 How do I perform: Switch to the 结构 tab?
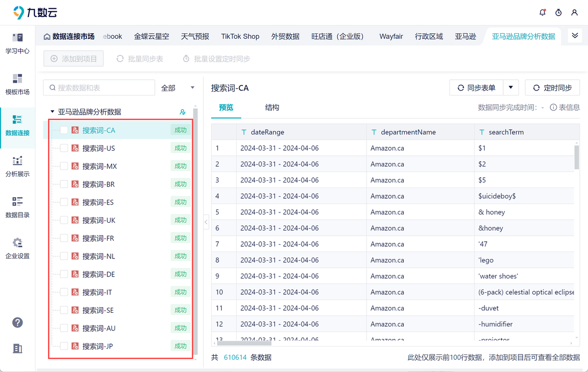click(272, 107)
